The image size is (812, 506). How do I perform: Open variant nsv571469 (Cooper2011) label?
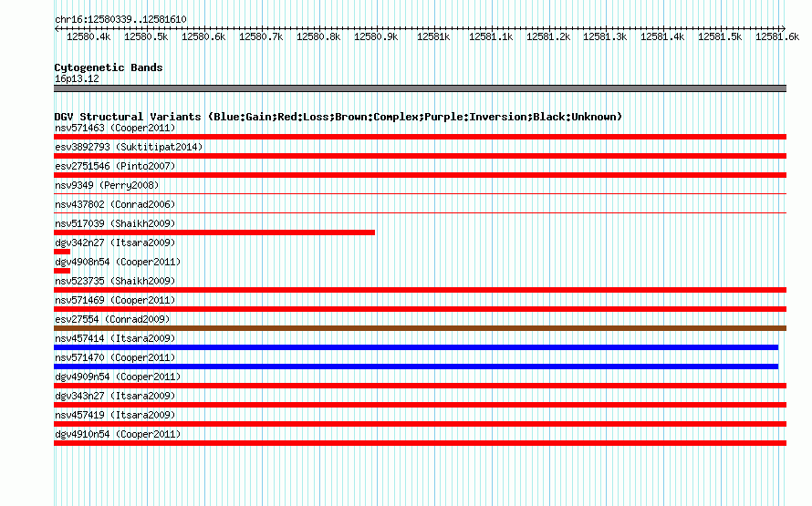(x=115, y=300)
